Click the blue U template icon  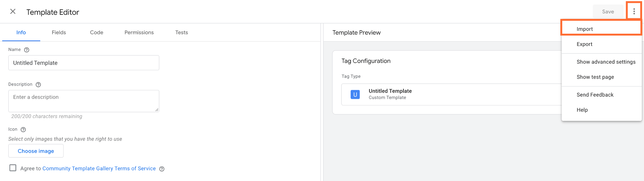coord(355,94)
